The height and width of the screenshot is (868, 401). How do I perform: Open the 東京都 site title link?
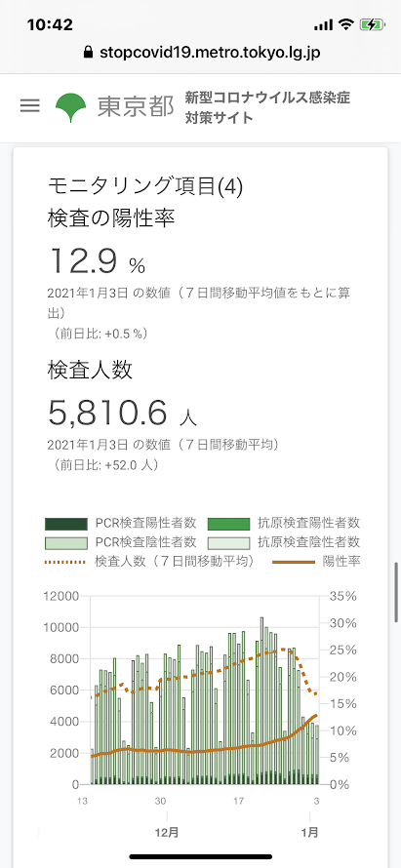(x=136, y=107)
